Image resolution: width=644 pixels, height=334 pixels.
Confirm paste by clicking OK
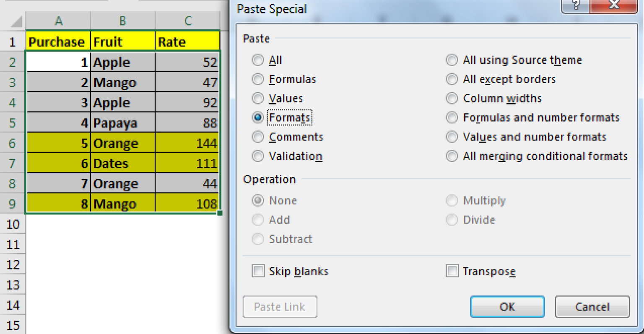click(x=507, y=307)
